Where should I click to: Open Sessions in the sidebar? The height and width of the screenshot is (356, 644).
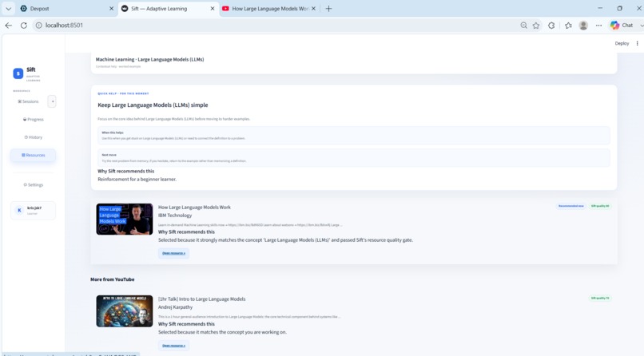(28, 101)
